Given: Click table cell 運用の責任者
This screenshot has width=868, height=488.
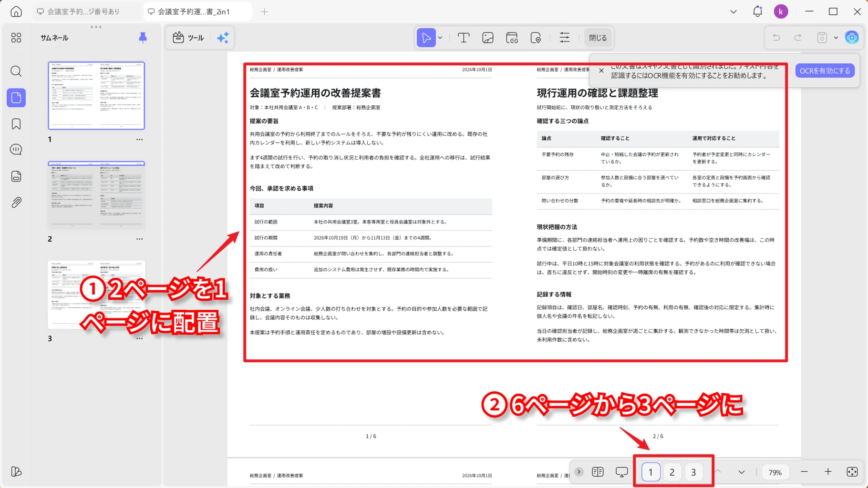Looking at the screenshot, I should pyautogui.click(x=268, y=254).
